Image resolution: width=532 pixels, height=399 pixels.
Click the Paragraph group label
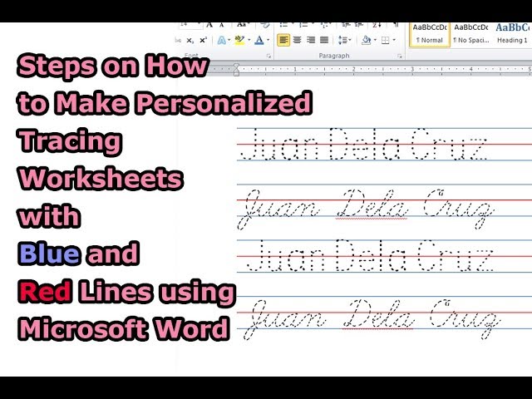pyautogui.click(x=334, y=56)
